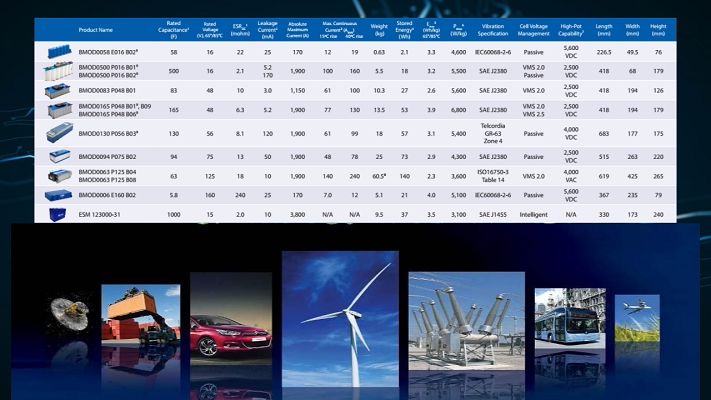Select the 425 width value
This screenshot has width=711, height=400.
[x=633, y=176]
